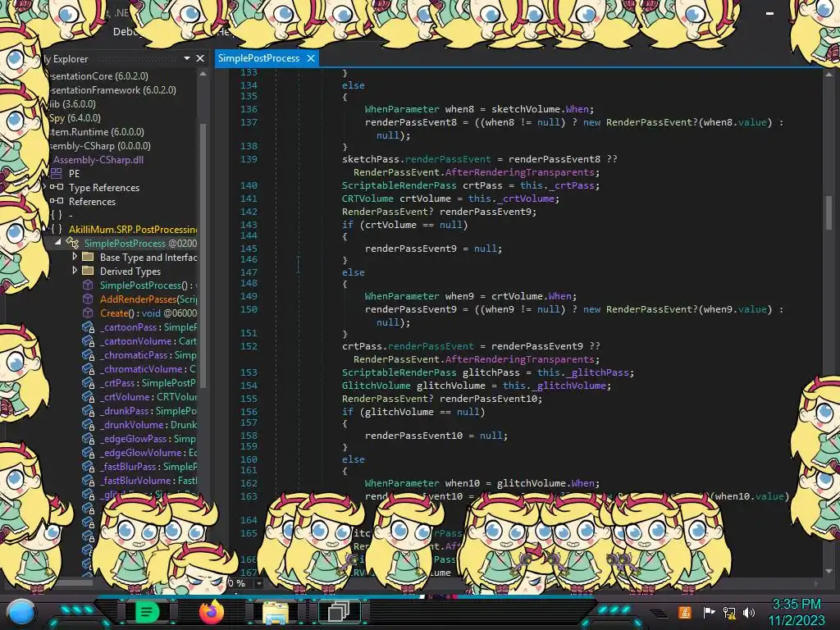Image resolution: width=840 pixels, height=630 pixels.
Task: Click the Create() method cube icon
Action: pos(88,313)
